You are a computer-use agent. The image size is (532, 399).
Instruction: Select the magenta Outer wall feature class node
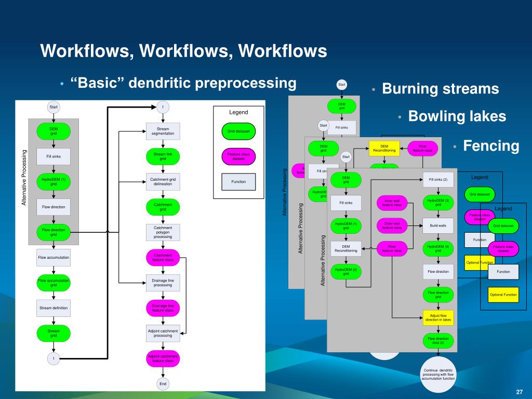(392, 225)
